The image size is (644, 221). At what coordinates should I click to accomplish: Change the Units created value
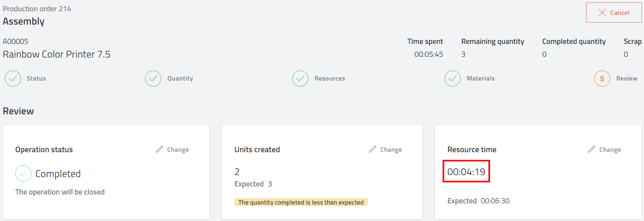tap(386, 149)
